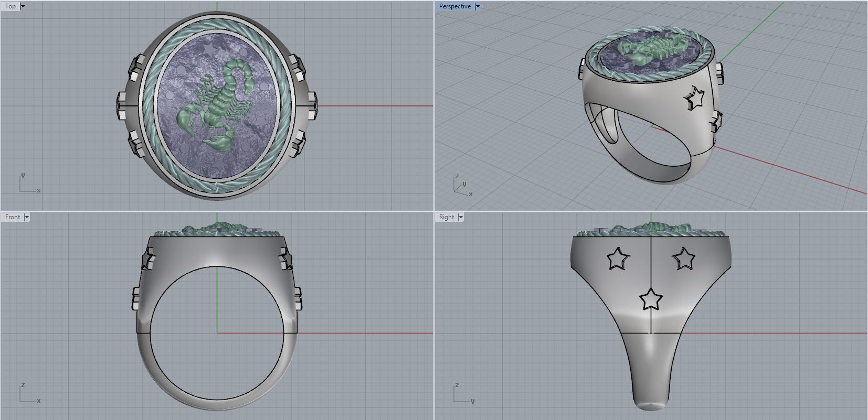Open the Top viewport dropdown arrow
This screenshot has width=868, height=420.
point(23,6)
